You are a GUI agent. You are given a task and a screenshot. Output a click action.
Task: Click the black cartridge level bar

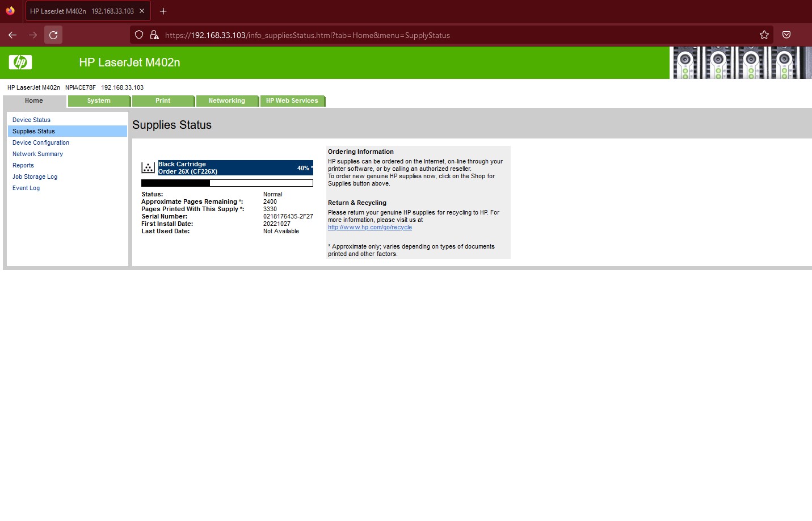tap(227, 183)
